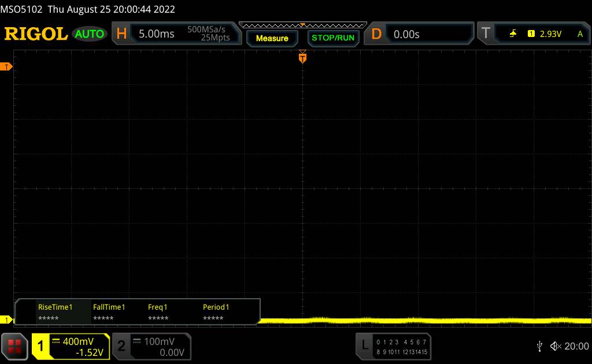Click channel 2 100mV vertical scale
The image size is (592, 364).
click(160, 341)
